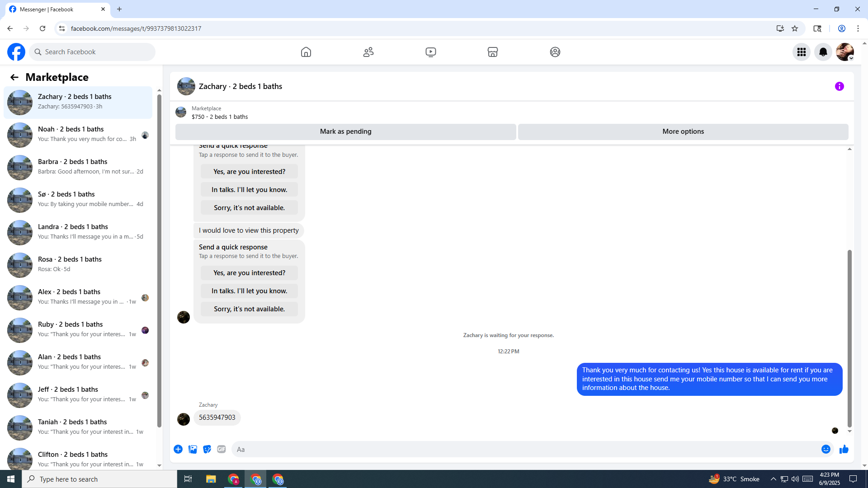Send quick response 'Sorry, it's not available.' at bottom

point(249,309)
